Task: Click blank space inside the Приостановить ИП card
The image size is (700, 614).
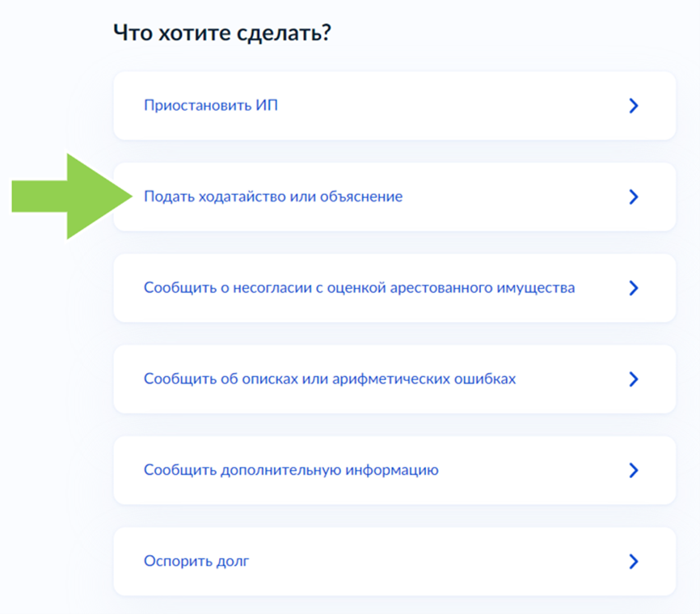Action: click(x=453, y=105)
